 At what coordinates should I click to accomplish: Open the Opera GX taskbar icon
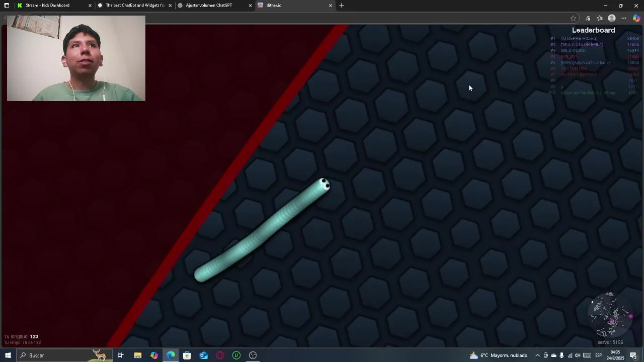pyautogui.click(x=220, y=355)
